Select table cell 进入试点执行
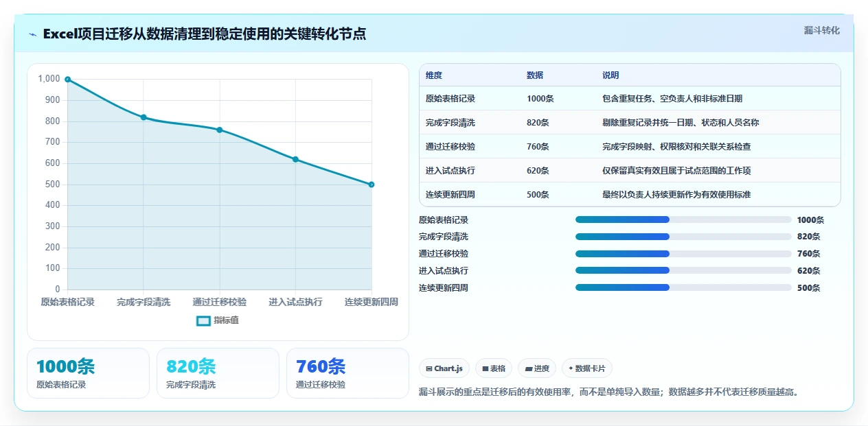Image resolution: width=868 pixels, height=426 pixels. (450, 171)
